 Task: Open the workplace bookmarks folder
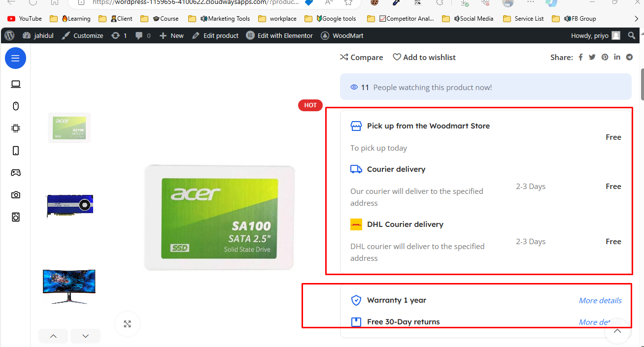277,19
